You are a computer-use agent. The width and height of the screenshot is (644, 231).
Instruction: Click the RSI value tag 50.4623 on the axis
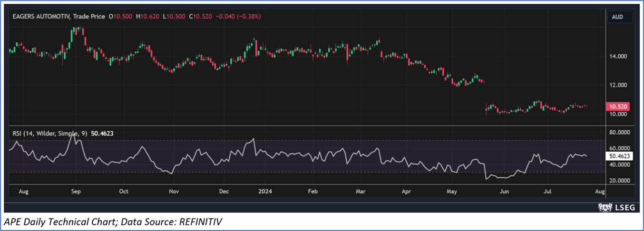click(620, 155)
